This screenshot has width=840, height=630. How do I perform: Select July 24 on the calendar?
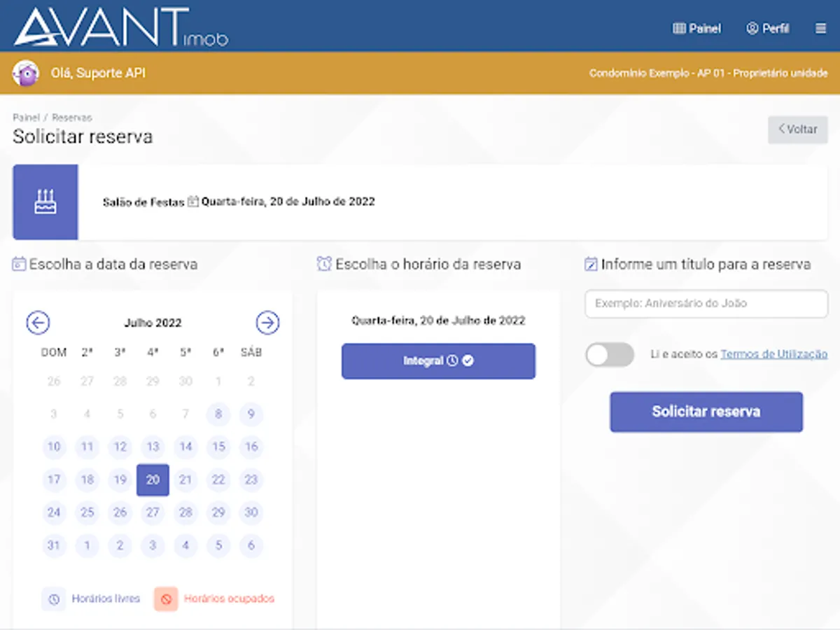pos(54,512)
